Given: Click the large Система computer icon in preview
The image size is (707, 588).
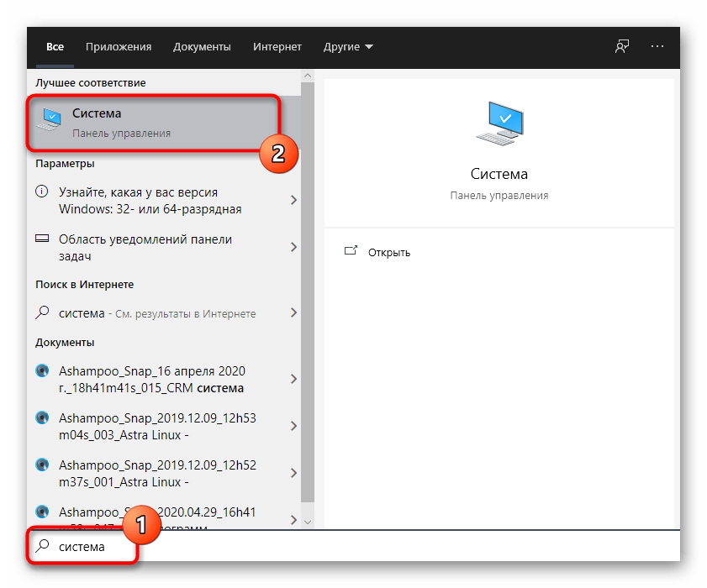Looking at the screenshot, I should [499, 124].
